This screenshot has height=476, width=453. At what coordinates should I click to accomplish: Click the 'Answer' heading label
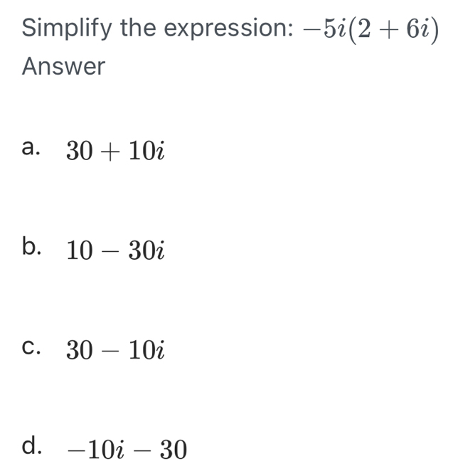[63, 66]
